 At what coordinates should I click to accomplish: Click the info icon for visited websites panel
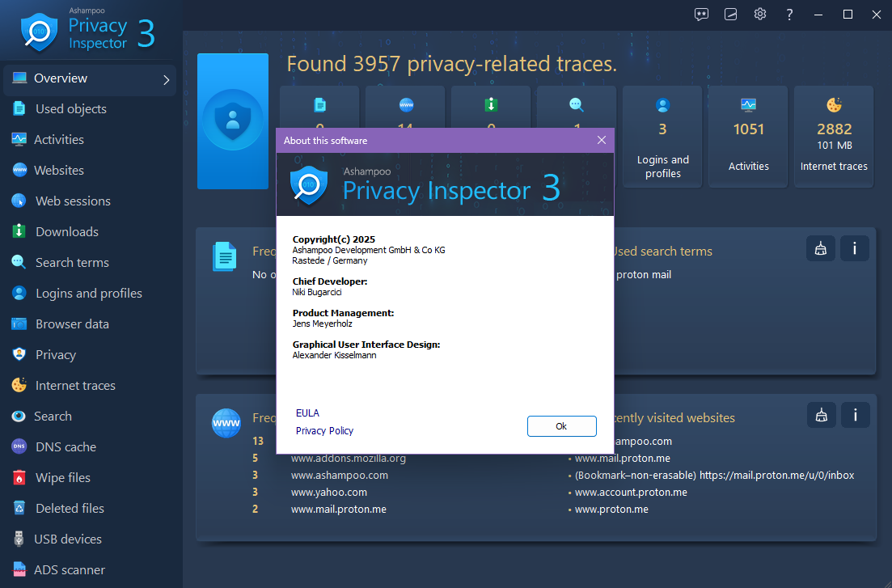(855, 415)
